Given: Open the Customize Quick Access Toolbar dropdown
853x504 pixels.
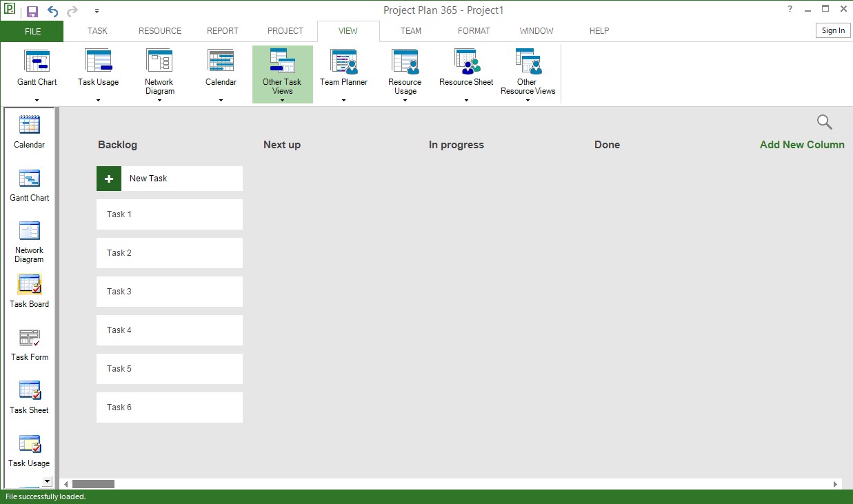Looking at the screenshot, I should [x=97, y=11].
